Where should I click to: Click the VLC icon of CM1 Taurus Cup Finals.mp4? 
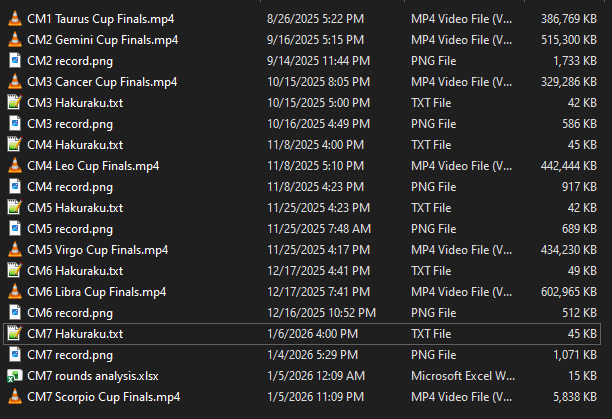click(15, 19)
